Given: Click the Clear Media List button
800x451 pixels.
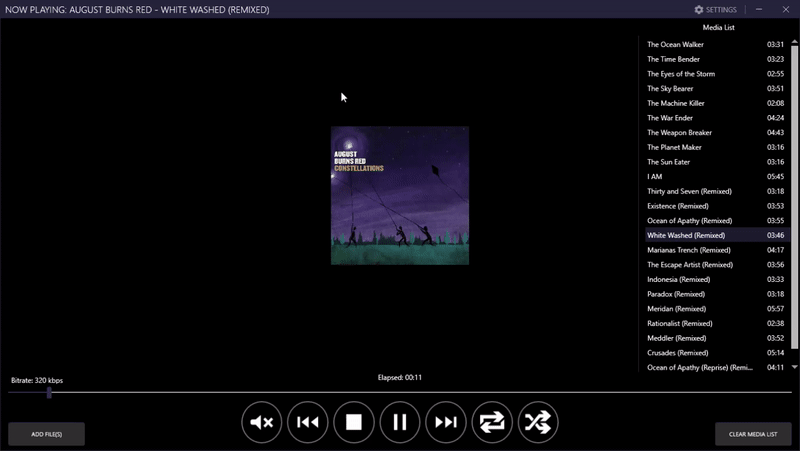Looking at the screenshot, I should [753, 434].
